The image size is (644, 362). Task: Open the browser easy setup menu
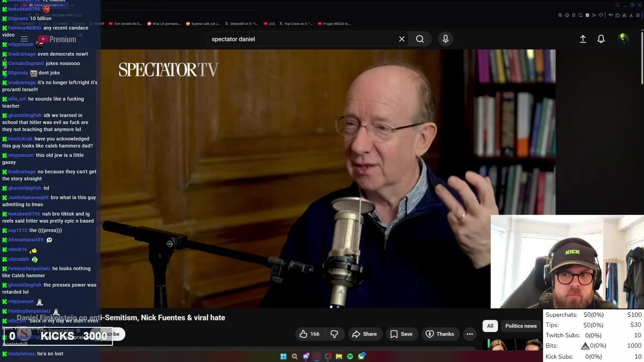(638, 15)
